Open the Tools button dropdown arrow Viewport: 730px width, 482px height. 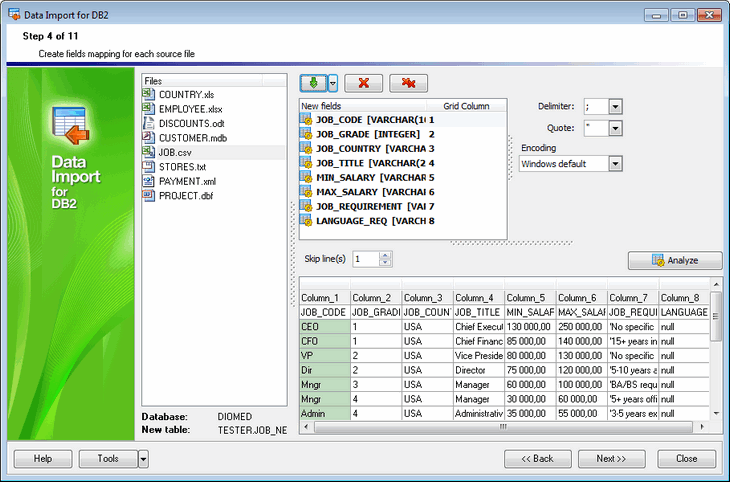143,459
